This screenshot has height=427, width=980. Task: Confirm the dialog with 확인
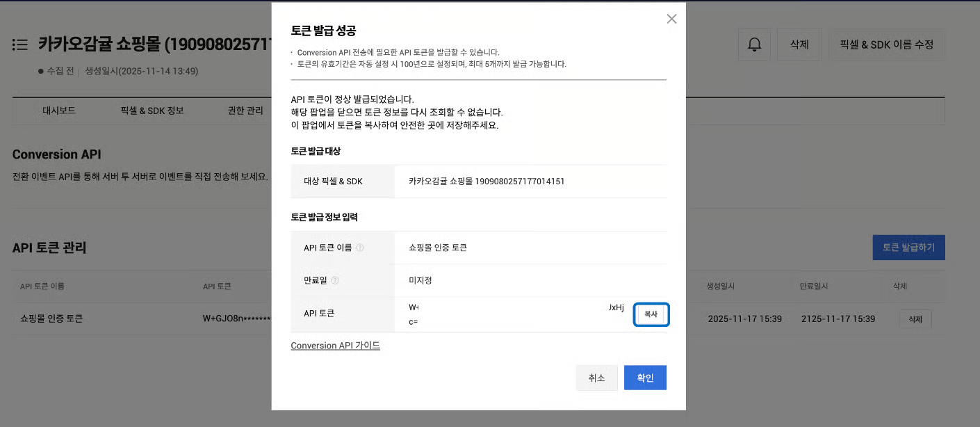tap(645, 378)
